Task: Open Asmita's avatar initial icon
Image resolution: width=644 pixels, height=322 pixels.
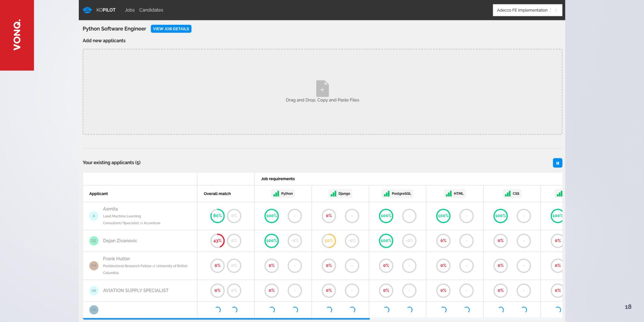Action: point(94,216)
